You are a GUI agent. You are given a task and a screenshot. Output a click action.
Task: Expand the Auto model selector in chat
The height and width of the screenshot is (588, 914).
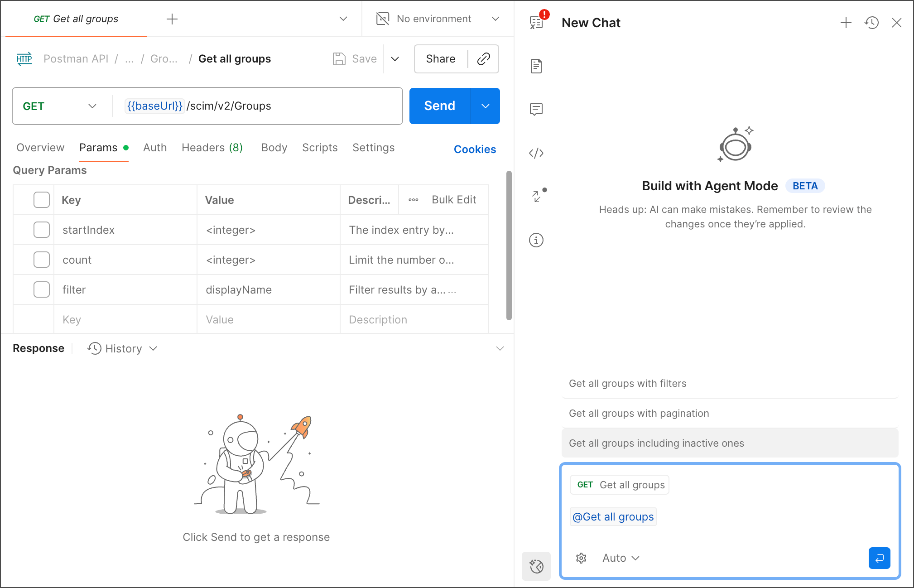point(621,558)
